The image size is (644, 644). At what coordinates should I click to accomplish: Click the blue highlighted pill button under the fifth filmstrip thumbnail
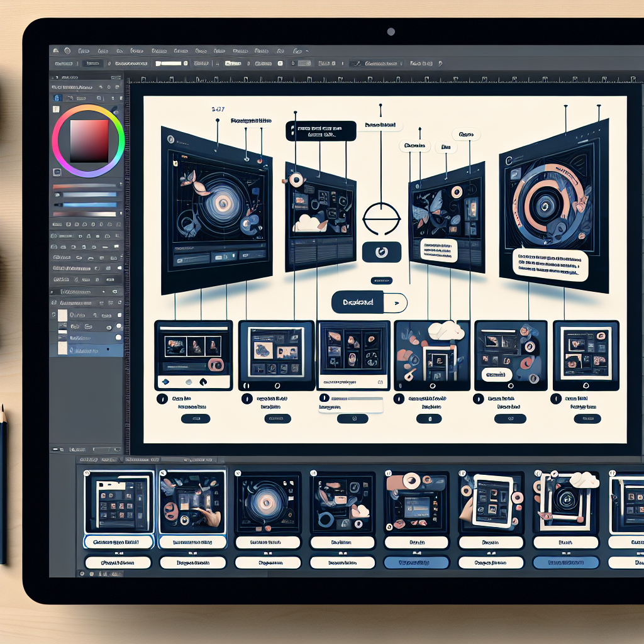[x=416, y=562]
